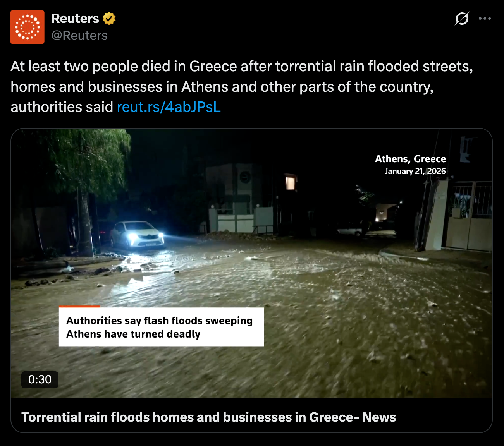The image size is (504, 446).
Task: Open the three-dot more options menu
Action: click(x=485, y=19)
